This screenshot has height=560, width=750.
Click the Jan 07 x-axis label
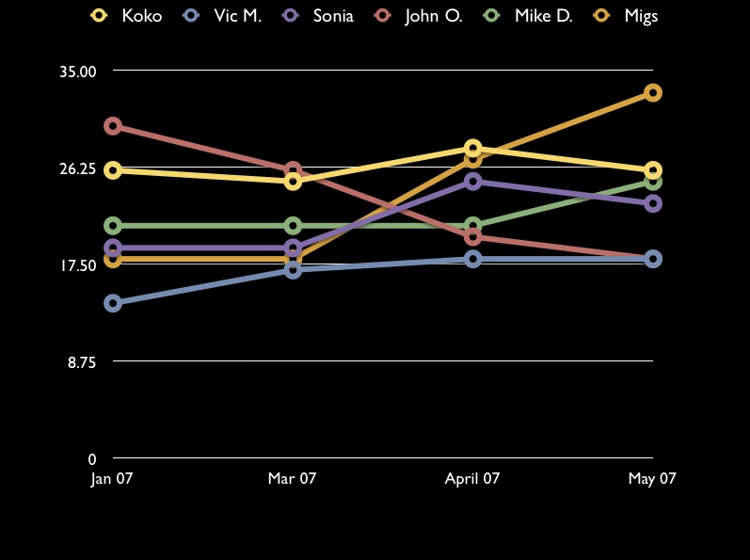[112, 479]
